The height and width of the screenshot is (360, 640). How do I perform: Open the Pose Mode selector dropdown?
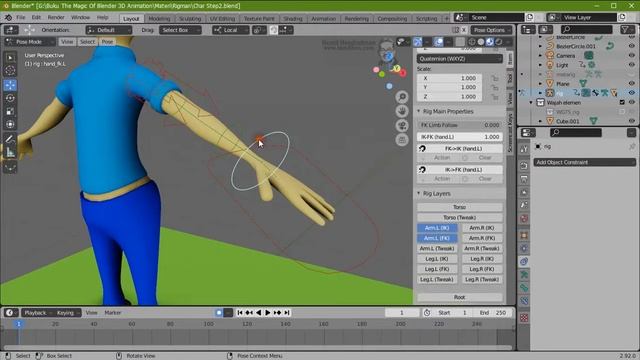(x=29, y=42)
